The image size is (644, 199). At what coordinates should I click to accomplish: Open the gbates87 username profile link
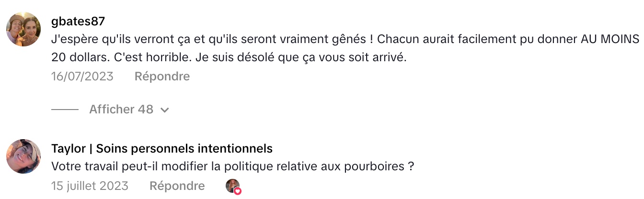point(78,22)
